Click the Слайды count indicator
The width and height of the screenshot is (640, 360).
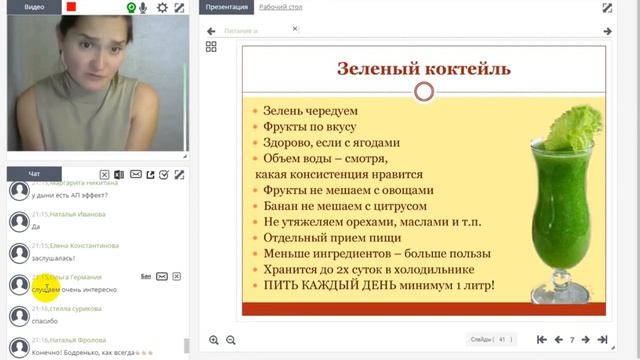click(x=491, y=340)
